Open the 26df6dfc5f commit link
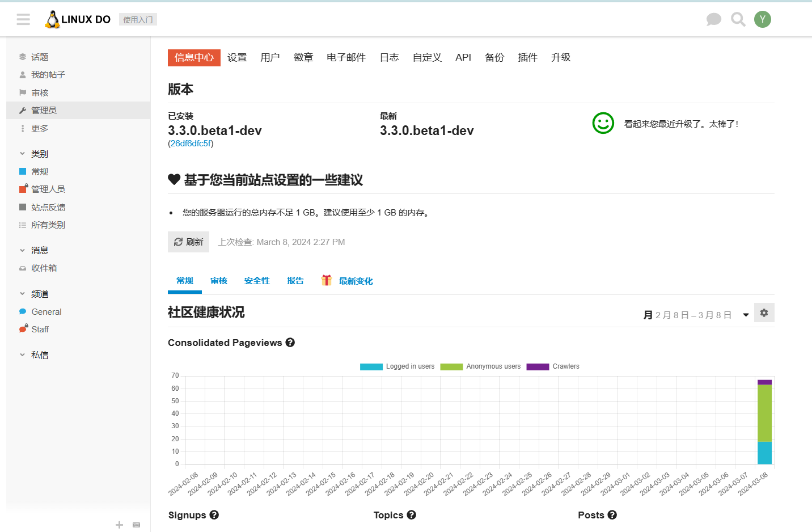The width and height of the screenshot is (812, 532). coord(191,143)
